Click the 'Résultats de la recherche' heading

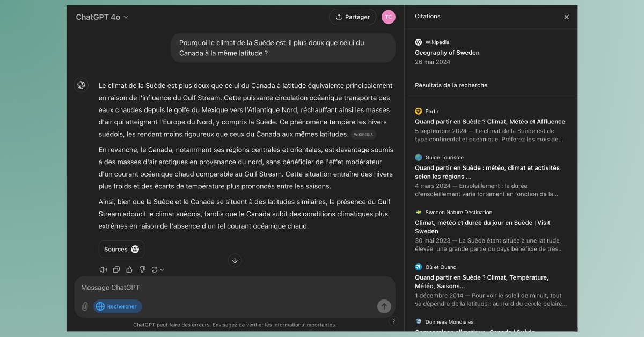[451, 85]
